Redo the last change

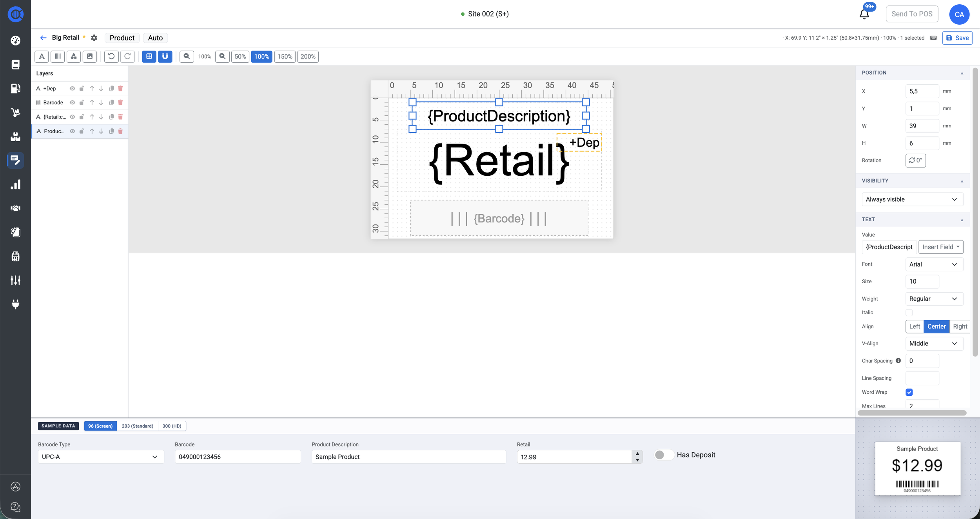click(x=127, y=56)
